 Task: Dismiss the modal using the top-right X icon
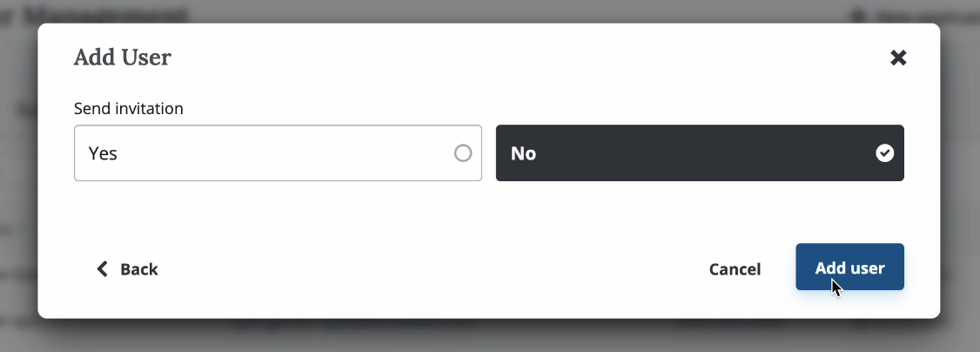pyautogui.click(x=898, y=58)
